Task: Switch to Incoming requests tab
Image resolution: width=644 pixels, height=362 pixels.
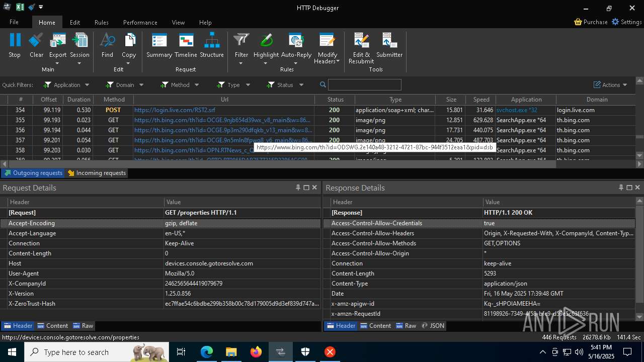Action: point(97,173)
